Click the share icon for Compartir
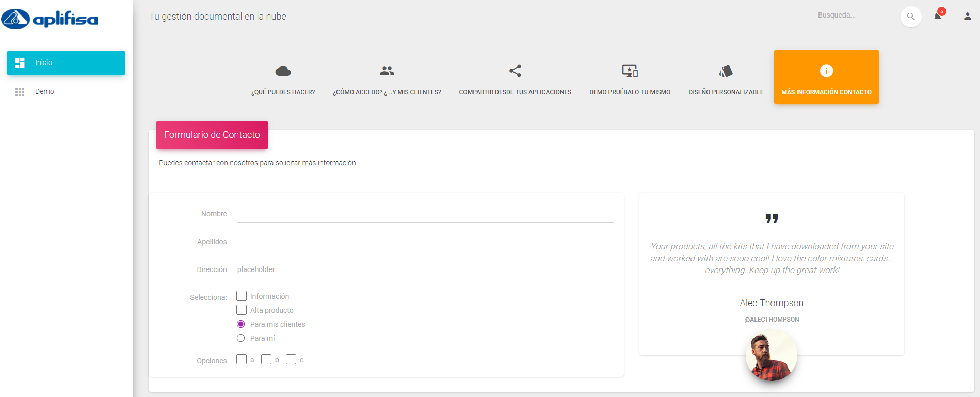 coord(515,71)
